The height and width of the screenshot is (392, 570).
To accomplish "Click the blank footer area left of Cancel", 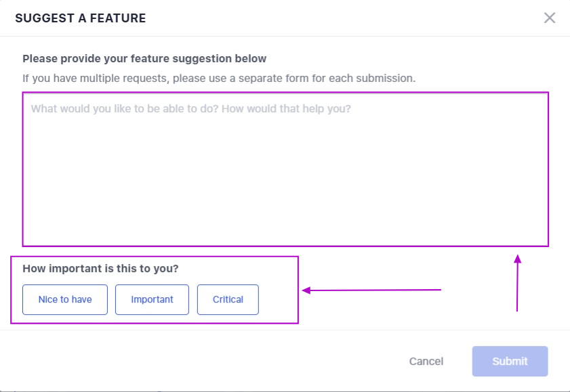I will point(203,362).
